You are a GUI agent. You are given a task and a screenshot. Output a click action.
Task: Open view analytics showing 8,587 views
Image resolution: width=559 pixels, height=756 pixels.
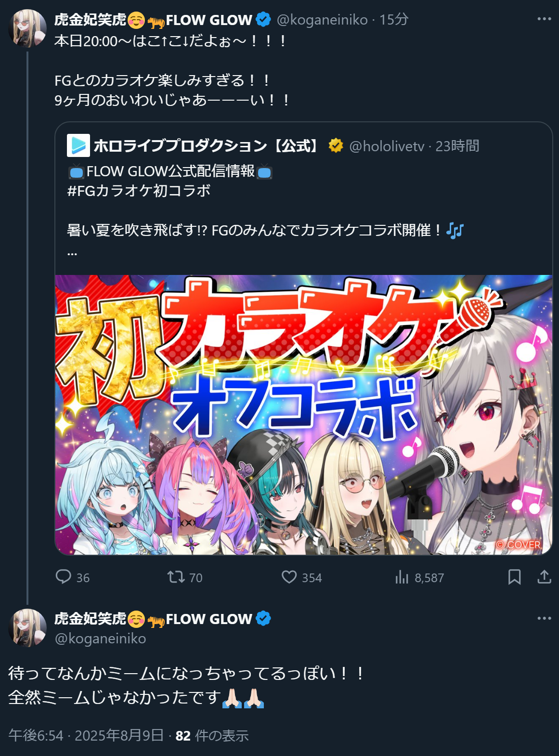pyautogui.click(x=402, y=577)
